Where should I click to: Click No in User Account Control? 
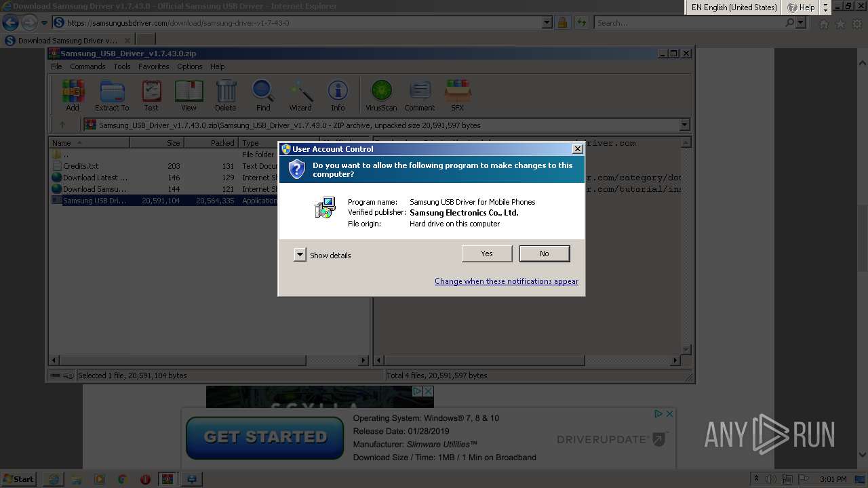(545, 253)
